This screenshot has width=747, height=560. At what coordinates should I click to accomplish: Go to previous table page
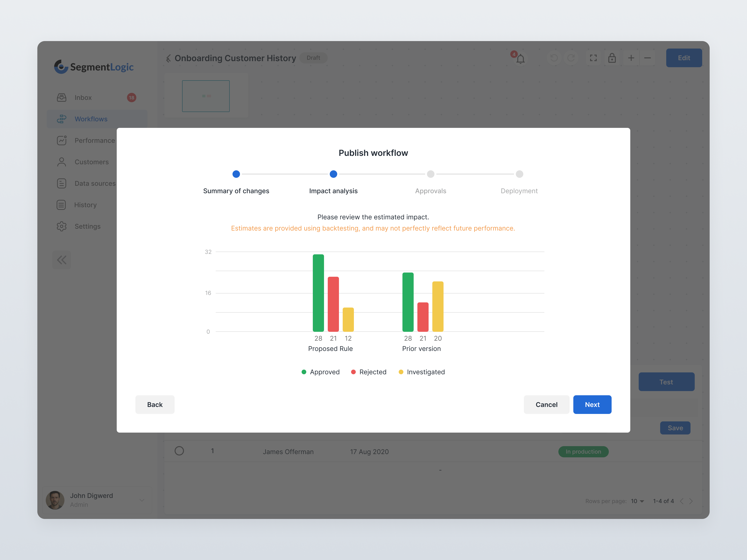point(682,501)
